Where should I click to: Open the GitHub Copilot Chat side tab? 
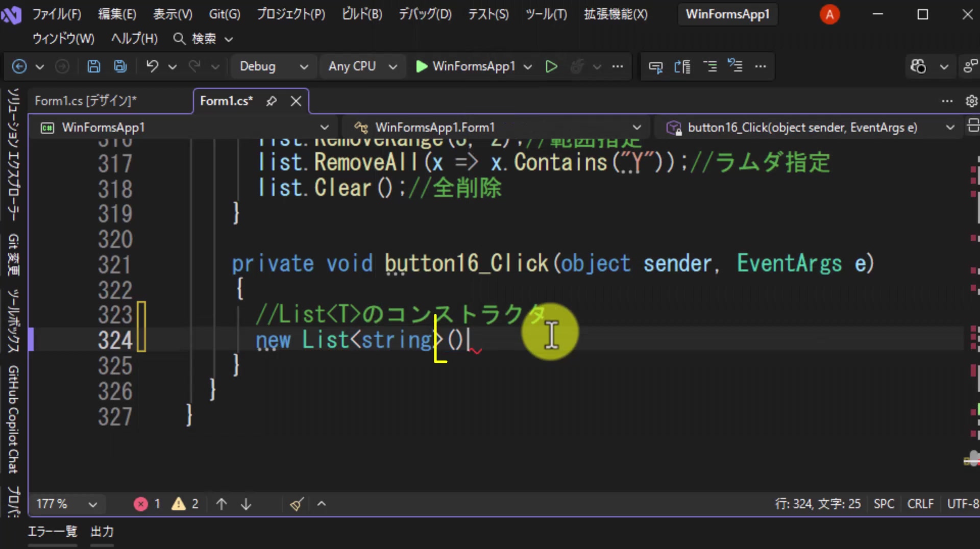13,419
